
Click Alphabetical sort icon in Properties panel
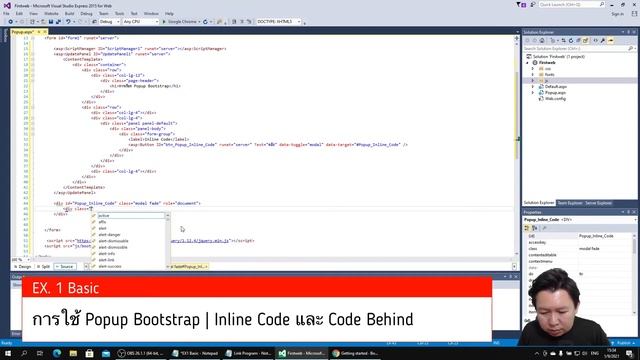coord(535,228)
